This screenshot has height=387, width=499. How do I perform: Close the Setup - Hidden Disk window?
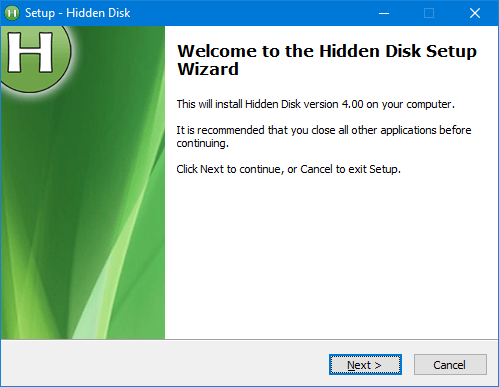[475, 13]
